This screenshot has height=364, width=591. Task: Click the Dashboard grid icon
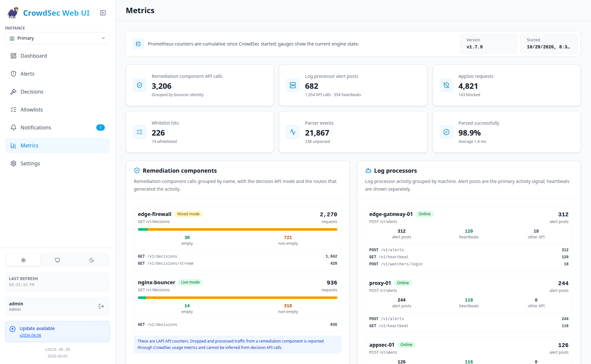[x=13, y=56]
